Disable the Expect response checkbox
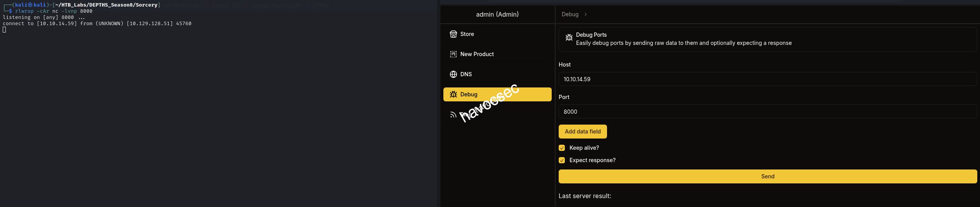 point(562,160)
